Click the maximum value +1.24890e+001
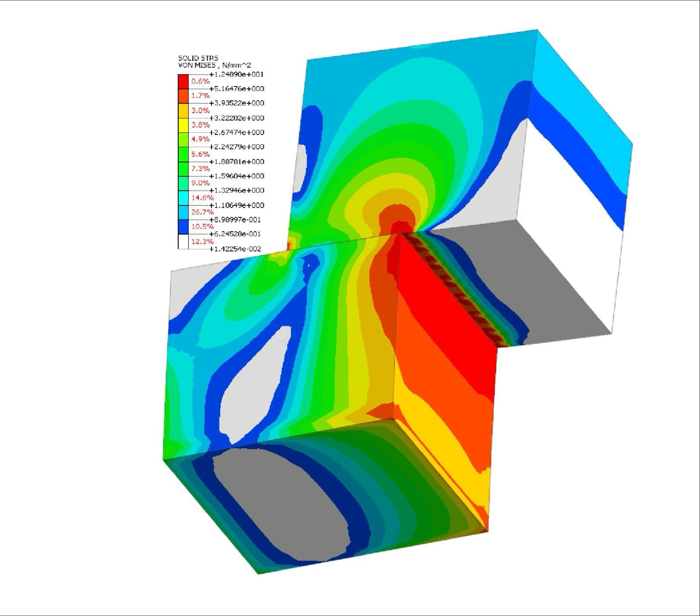 (x=236, y=74)
